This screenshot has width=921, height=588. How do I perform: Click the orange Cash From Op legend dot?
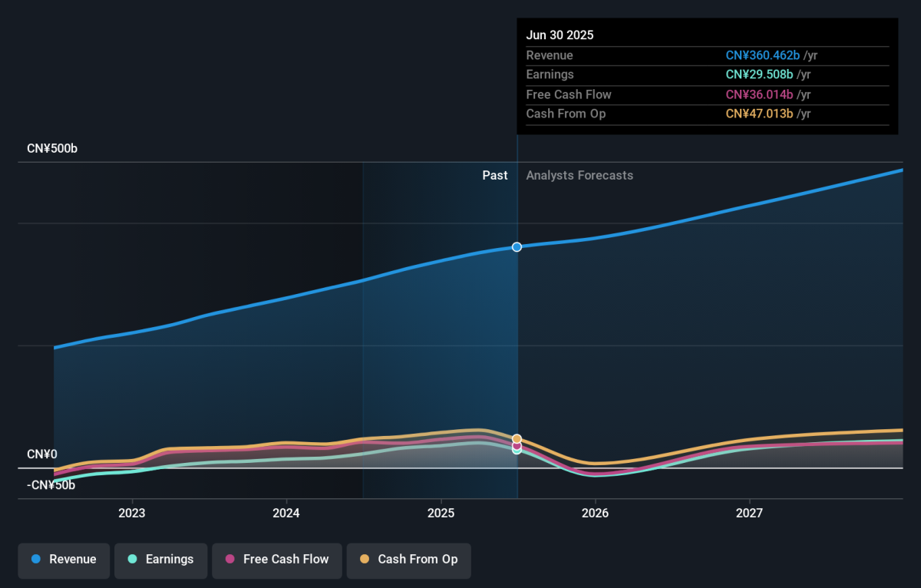pyautogui.click(x=365, y=560)
